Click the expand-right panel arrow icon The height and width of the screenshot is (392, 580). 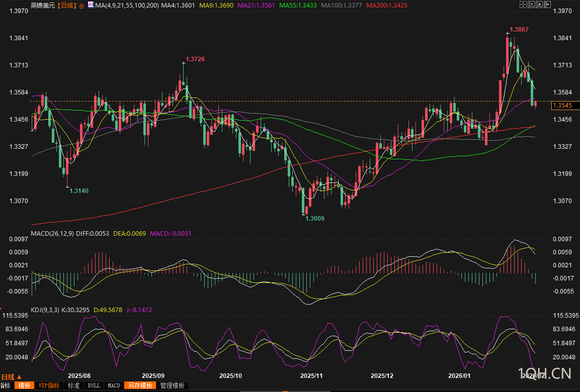547,5
